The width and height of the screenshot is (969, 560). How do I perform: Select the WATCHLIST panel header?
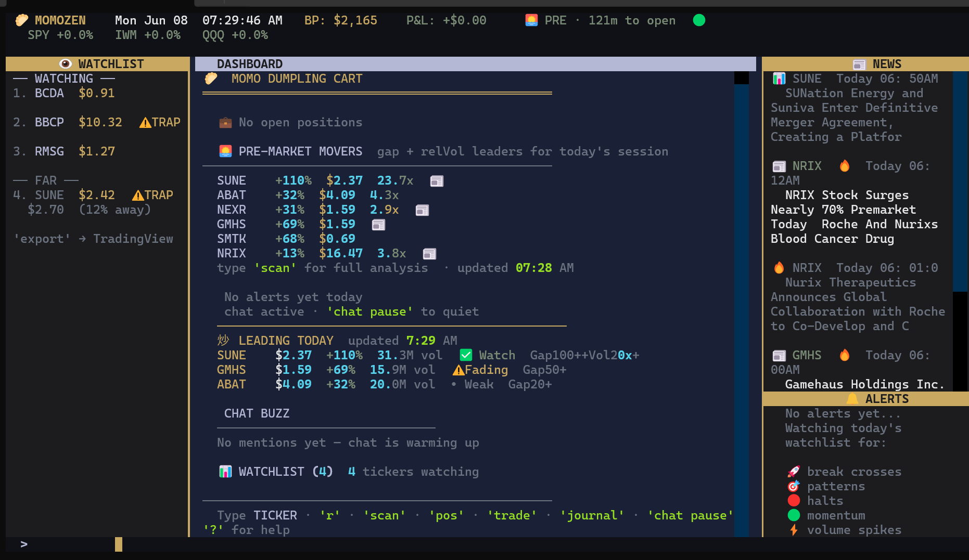97,64
